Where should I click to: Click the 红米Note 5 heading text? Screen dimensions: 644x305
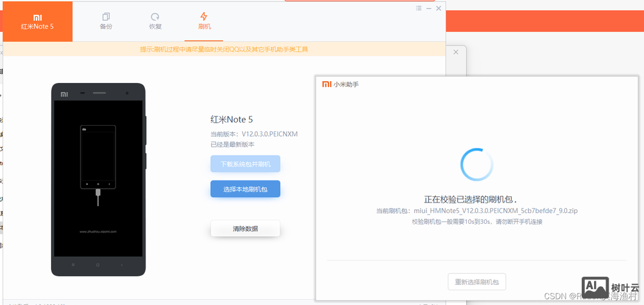232,120
